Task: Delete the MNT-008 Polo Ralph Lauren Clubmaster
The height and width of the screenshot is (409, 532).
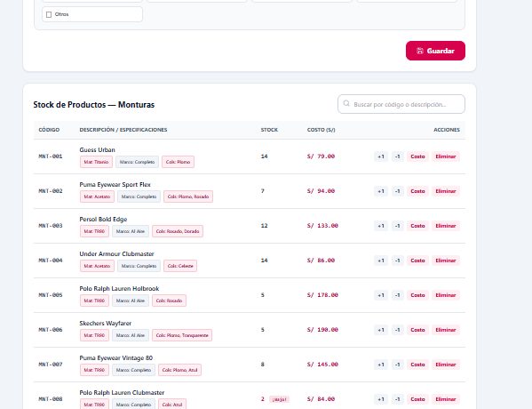Action: click(x=446, y=399)
